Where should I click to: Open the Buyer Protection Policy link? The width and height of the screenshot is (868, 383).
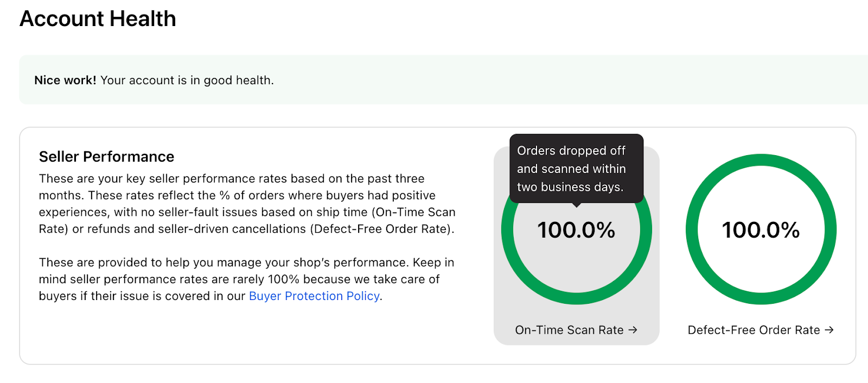[314, 296]
